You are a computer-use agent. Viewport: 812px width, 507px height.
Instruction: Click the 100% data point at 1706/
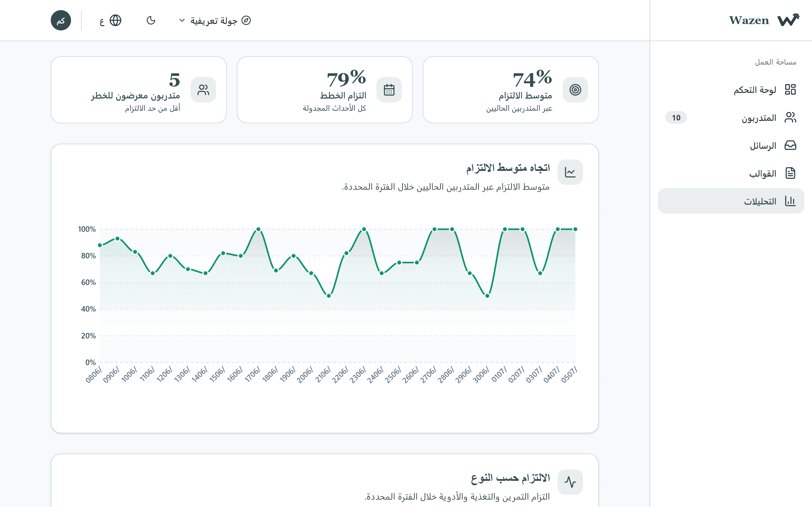[258, 229]
